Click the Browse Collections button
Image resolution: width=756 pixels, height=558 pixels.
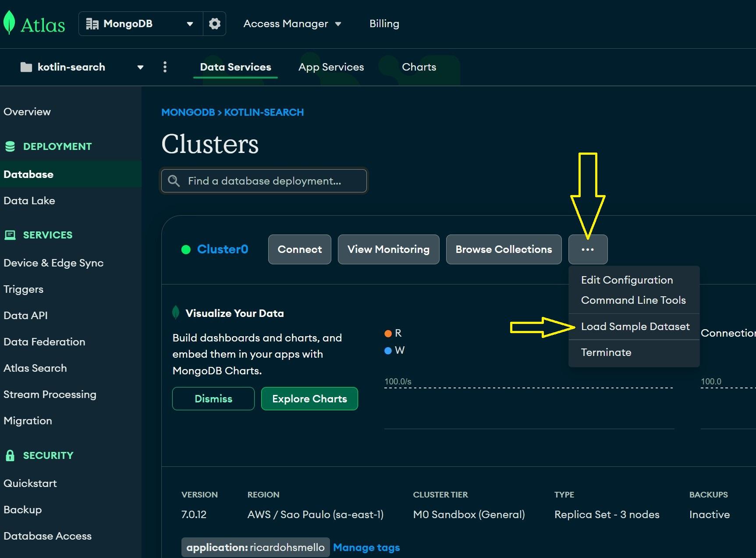504,249
